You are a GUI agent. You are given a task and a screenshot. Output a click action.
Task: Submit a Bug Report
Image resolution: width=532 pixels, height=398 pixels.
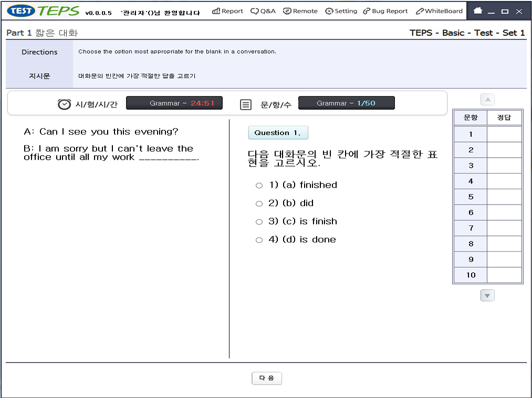click(385, 10)
